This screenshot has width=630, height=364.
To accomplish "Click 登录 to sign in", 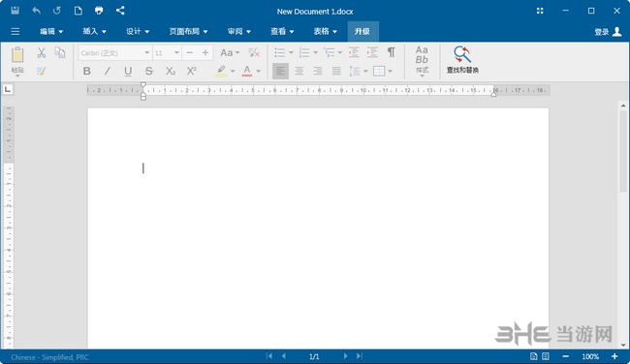I will tap(608, 32).
